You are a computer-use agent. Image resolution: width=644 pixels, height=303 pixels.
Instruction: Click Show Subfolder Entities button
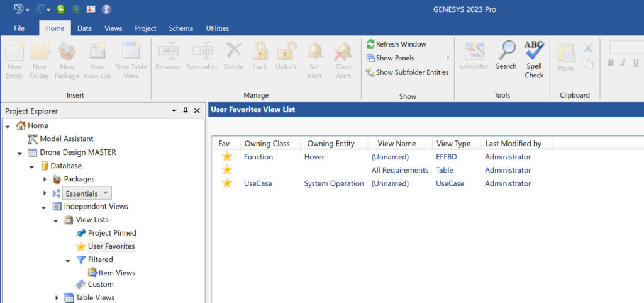click(407, 72)
